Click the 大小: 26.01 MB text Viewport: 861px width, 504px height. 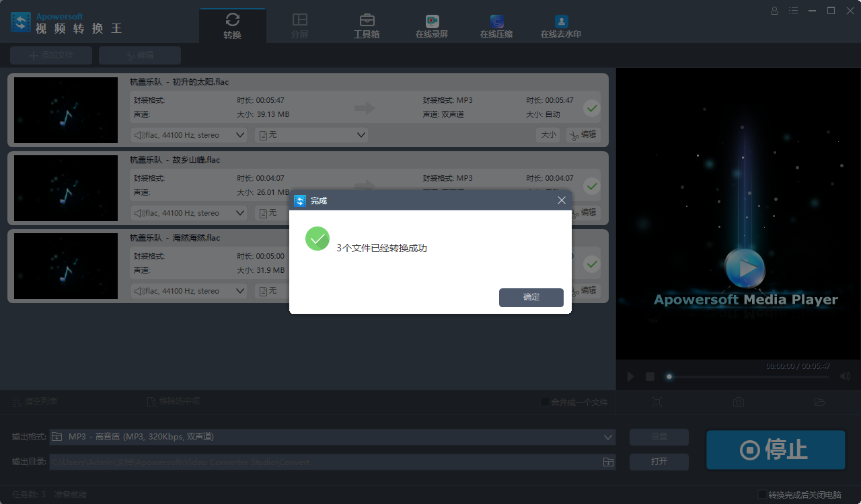263,192
